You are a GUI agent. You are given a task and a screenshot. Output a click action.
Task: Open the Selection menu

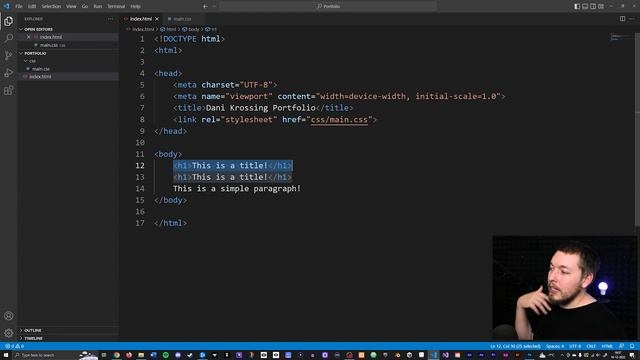click(51, 7)
